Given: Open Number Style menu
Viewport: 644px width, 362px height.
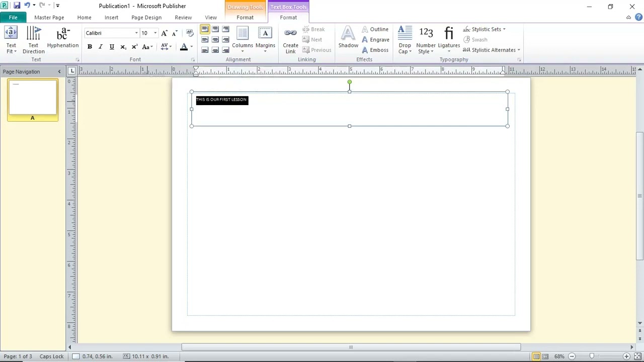Looking at the screenshot, I should coord(426,40).
